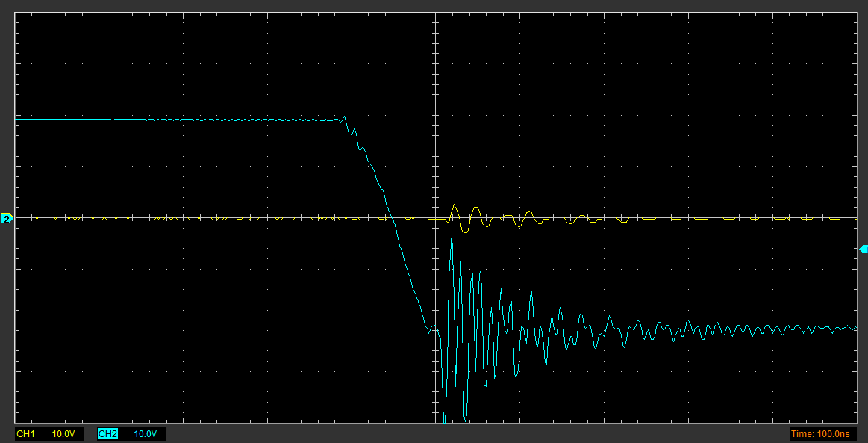Screen dimensions: 868x443
Task: Click the top corner where cyan edge starts falling
Action: click(345, 117)
